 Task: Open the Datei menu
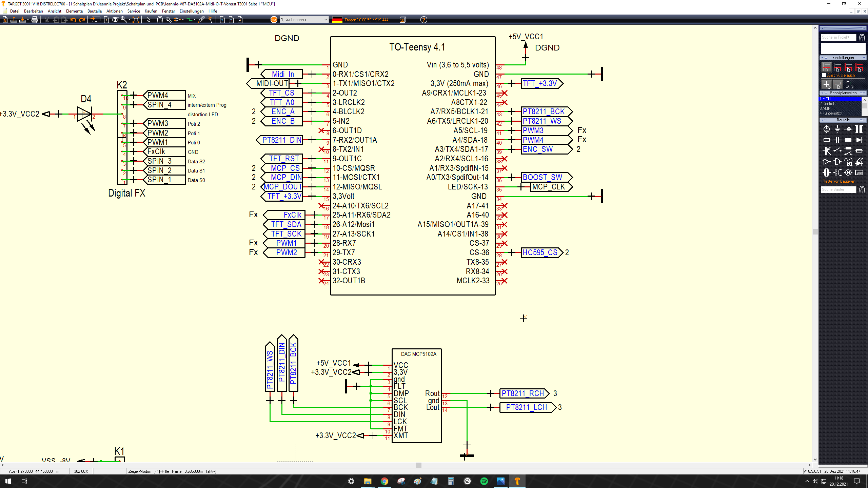(x=15, y=11)
